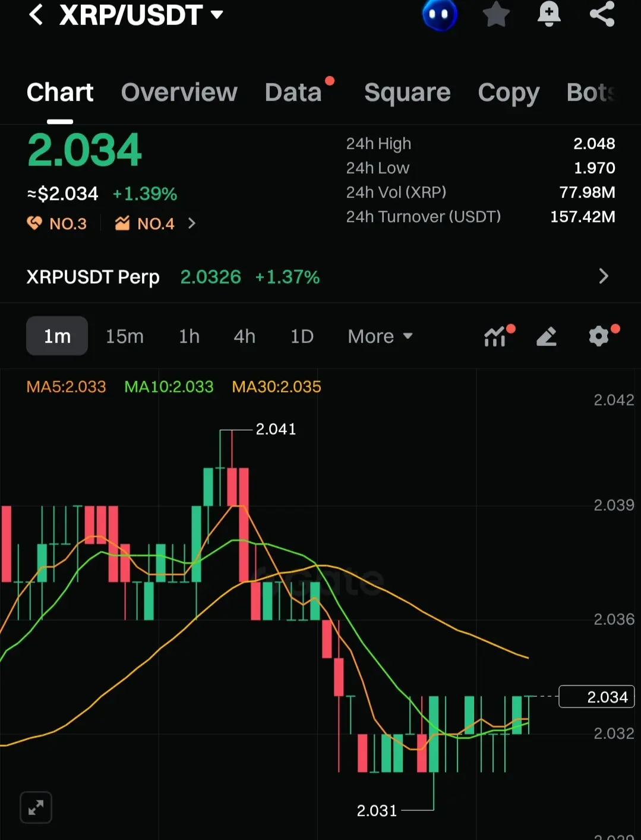Open the Copy tab
The image size is (641, 840).
click(509, 93)
